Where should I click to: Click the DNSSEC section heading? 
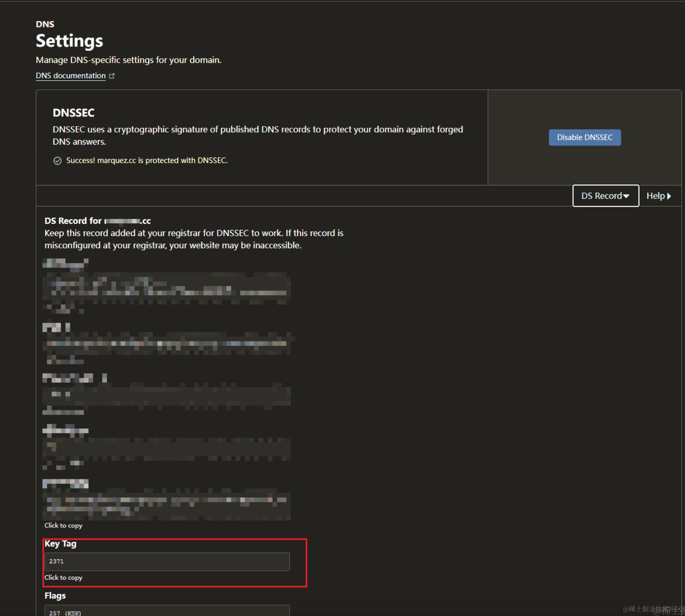click(x=74, y=113)
